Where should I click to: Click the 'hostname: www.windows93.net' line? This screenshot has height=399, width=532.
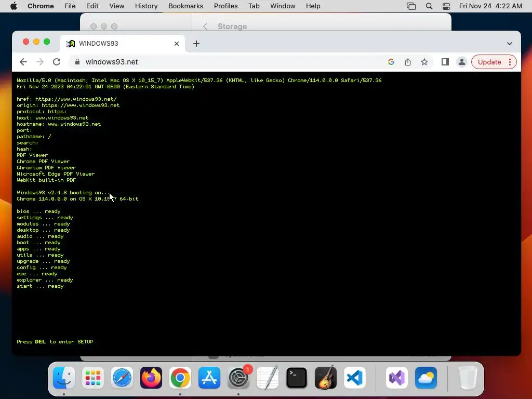pos(59,124)
